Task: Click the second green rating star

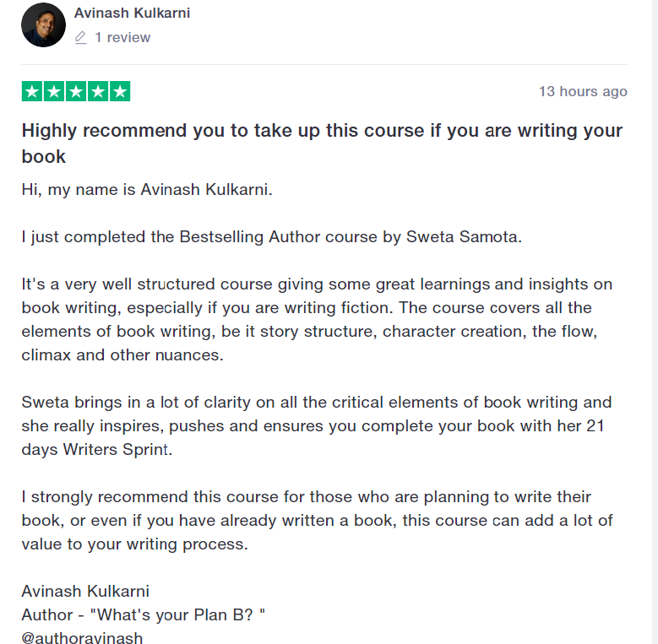Action: click(54, 92)
